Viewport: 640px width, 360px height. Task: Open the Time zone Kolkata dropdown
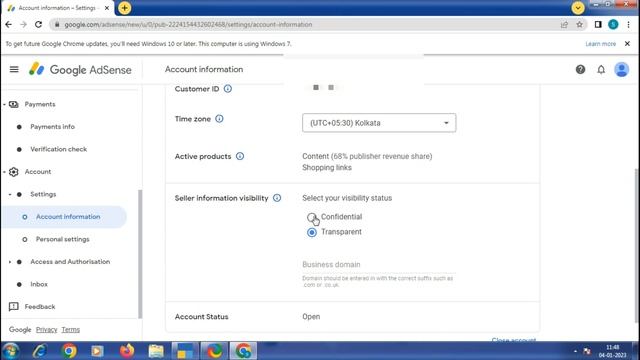[379, 123]
